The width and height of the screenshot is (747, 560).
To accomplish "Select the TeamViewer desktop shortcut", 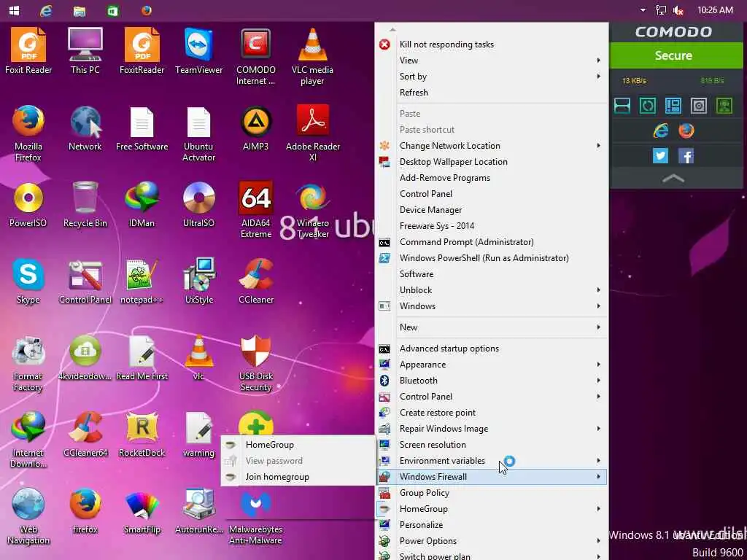I will pyautogui.click(x=198, y=50).
